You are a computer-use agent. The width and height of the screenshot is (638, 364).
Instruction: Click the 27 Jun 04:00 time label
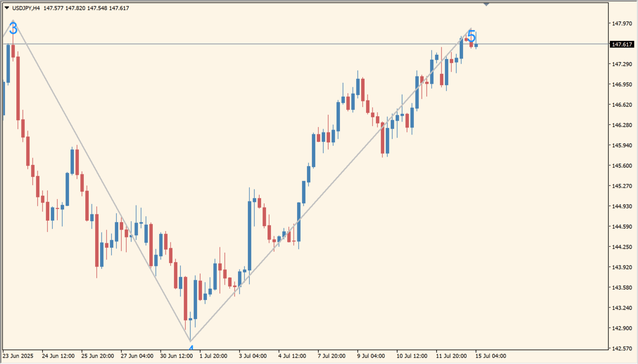point(137,356)
